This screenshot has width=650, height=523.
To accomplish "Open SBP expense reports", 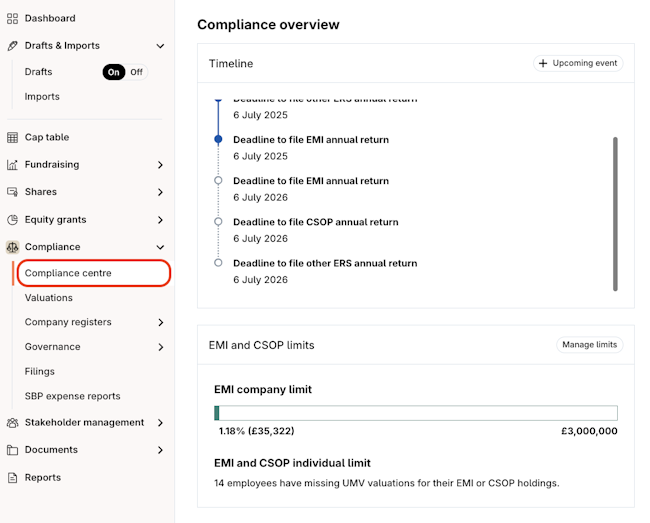I will [x=72, y=396].
